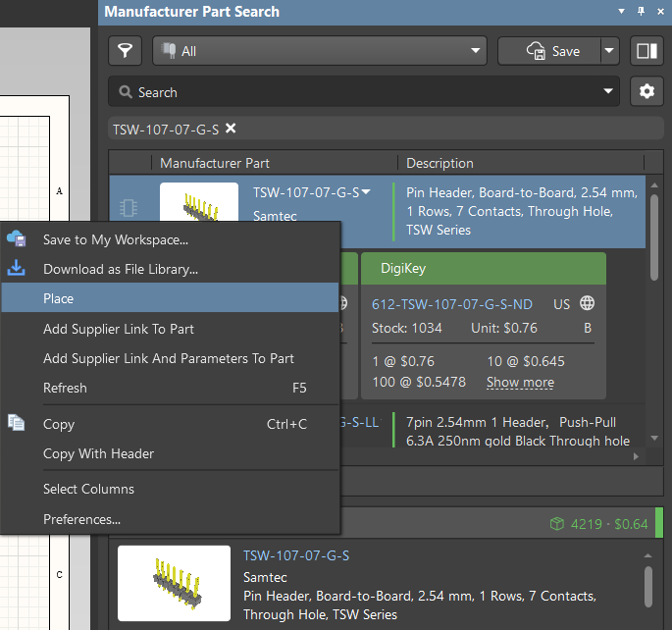672x630 pixels.
Task: Open the filter funnel button
Action: tap(125, 51)
